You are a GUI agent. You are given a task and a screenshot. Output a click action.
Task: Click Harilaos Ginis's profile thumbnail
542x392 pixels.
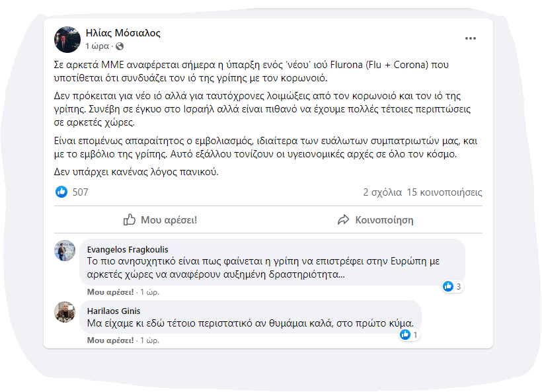(x=65, y=313)
